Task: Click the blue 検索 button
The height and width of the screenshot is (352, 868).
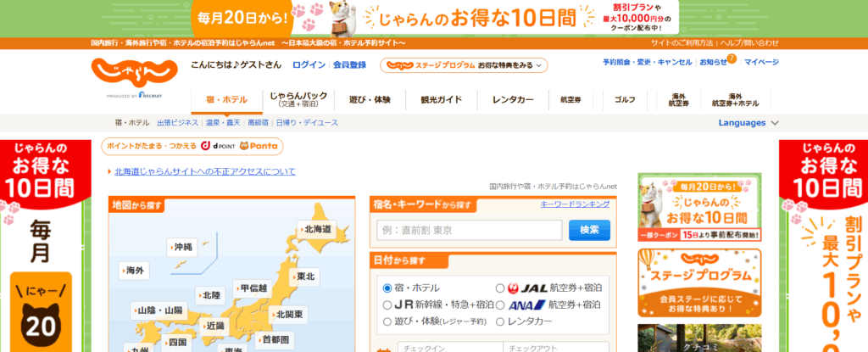Action: [x=589, y=230]
